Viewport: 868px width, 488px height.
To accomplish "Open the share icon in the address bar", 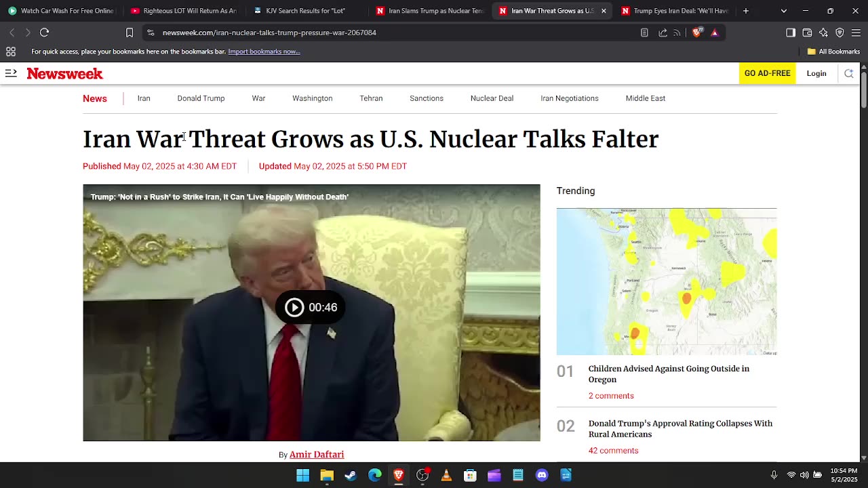I will coord(663,33).
